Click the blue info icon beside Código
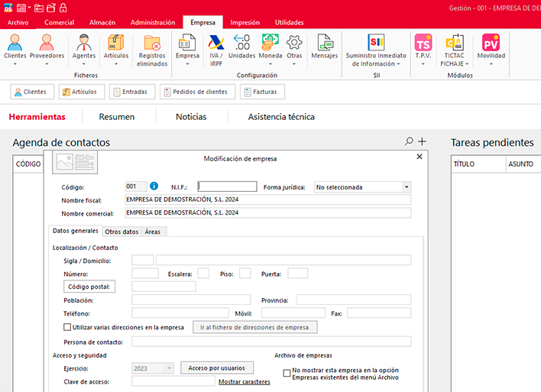The width and height of the screenshot is (541, 392). [154, 186]
